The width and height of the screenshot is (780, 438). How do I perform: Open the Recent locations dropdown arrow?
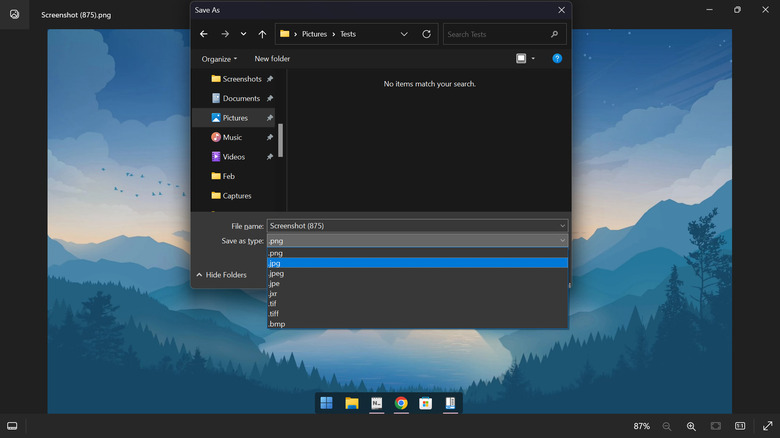coord(243,34)
